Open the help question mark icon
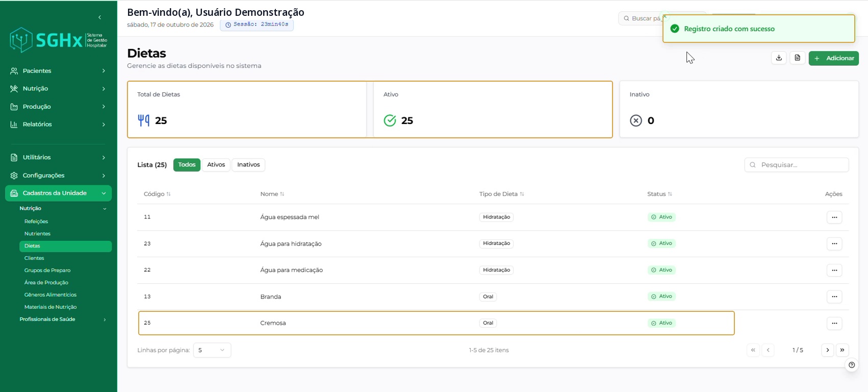Viewport: 868px width, 392px height. (x=851, y=365)
